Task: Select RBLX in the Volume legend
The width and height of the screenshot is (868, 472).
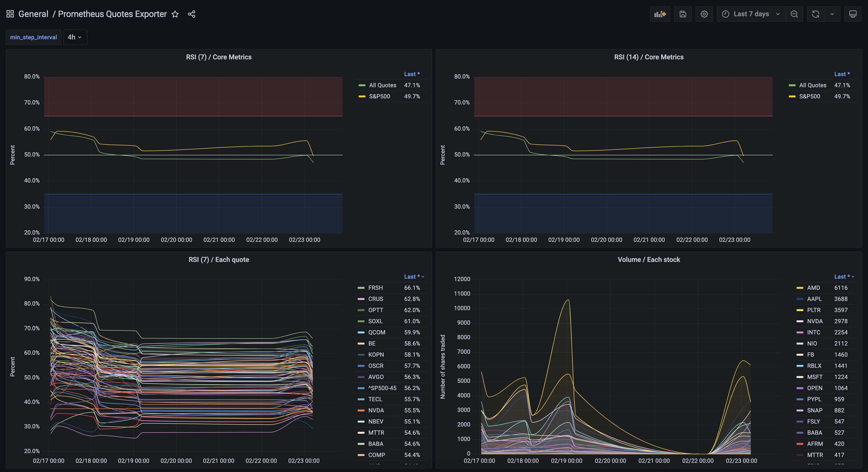Action: [814, 366]
